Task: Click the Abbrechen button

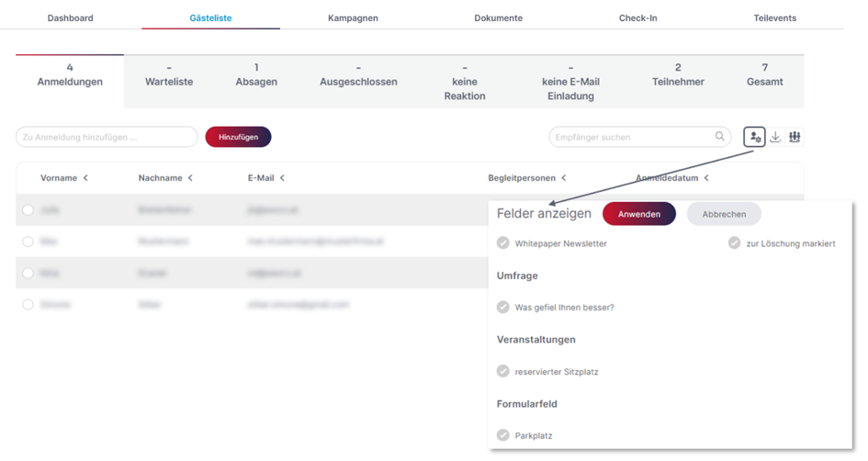Action: [x=724, y=214]
